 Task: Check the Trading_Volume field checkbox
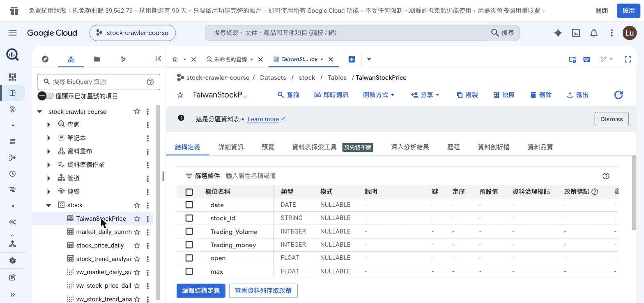click(x=189, y=231)
